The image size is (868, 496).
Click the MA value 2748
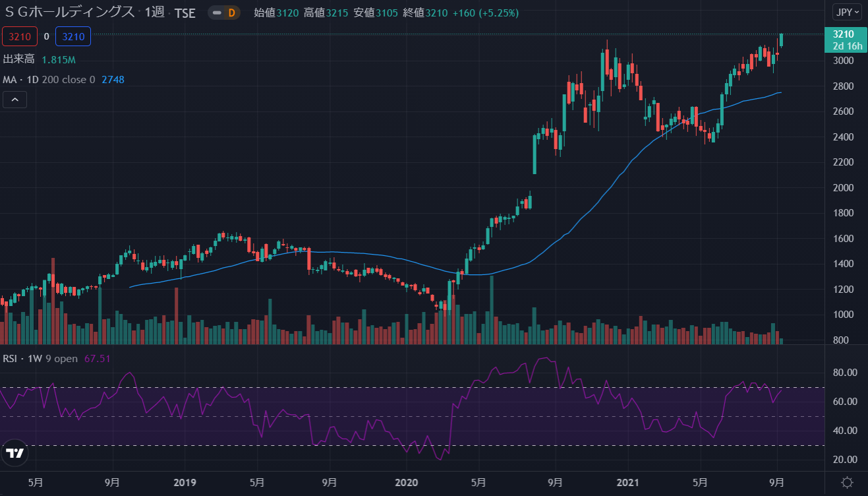click(113, 80)
